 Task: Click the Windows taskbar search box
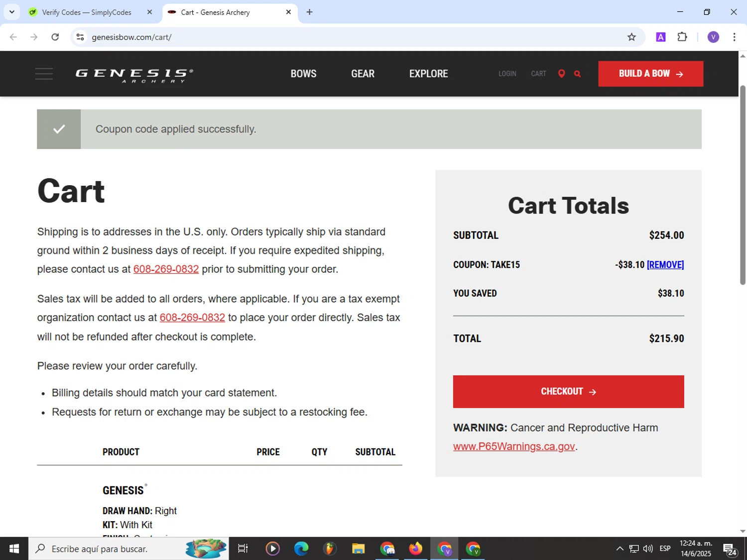(x=128, y=549)
